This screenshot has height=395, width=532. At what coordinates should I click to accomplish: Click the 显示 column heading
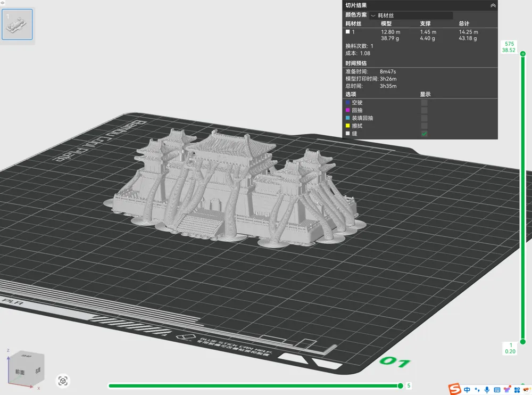(x=425, y=94)
